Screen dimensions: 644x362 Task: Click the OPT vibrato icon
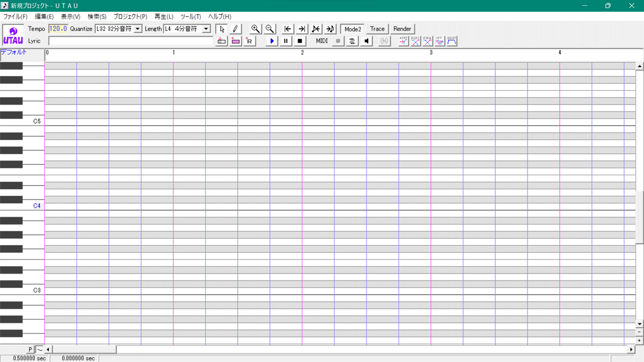tap(440, 41)
